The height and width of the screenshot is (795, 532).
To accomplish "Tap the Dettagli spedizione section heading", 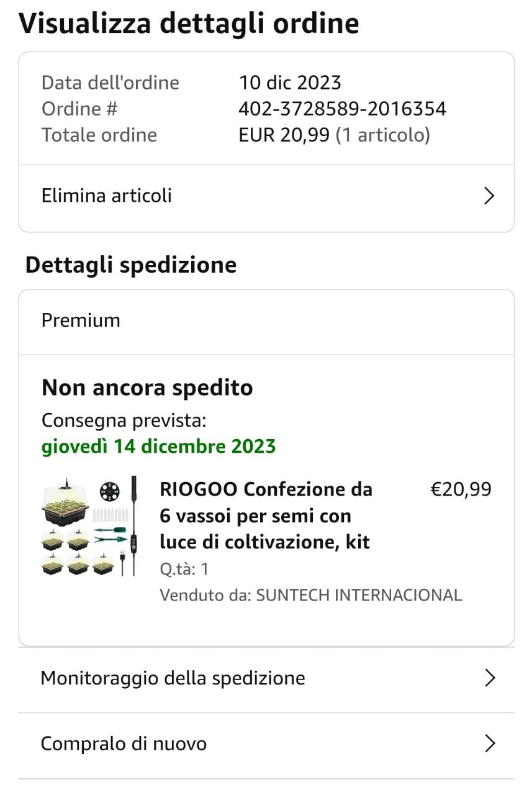I will (131, 265).
